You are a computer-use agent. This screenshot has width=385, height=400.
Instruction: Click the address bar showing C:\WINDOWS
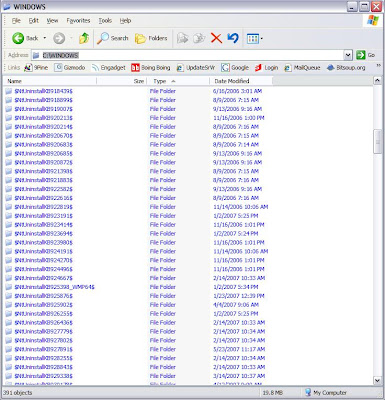point(188,55)
